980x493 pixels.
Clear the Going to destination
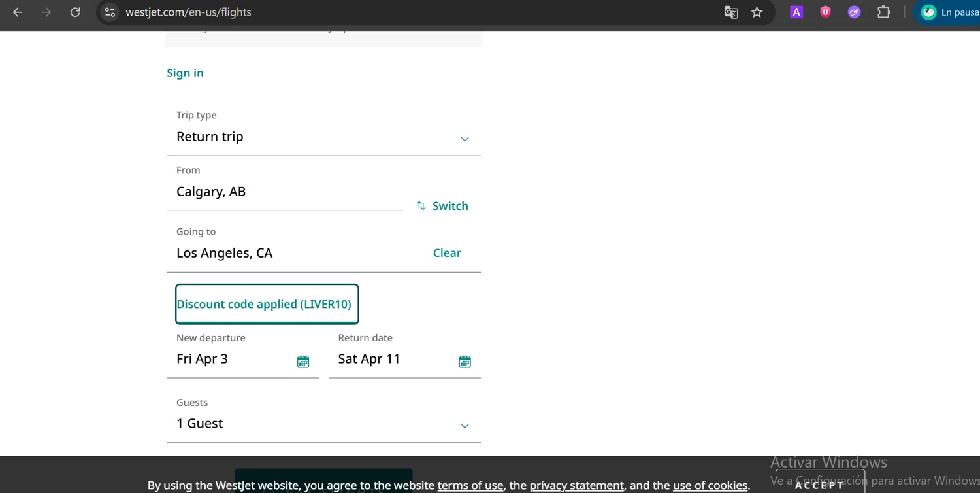[447, 253]
